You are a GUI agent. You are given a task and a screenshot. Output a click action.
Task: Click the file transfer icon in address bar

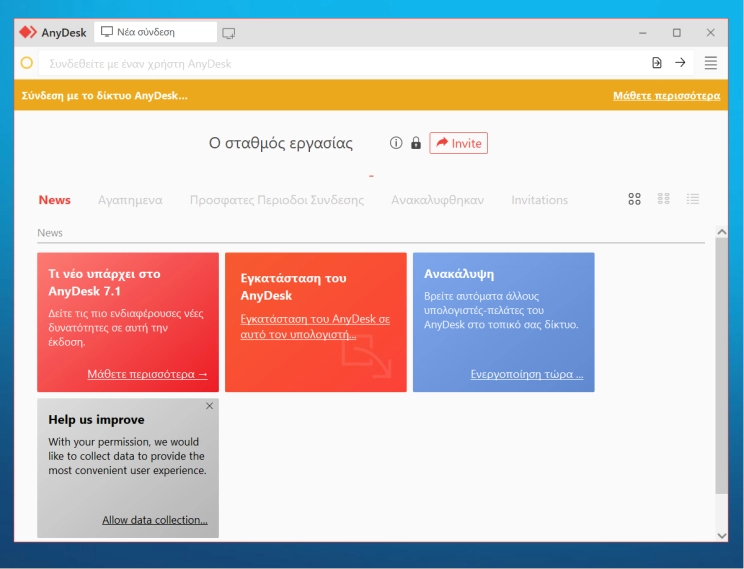(x=657, y=63)
